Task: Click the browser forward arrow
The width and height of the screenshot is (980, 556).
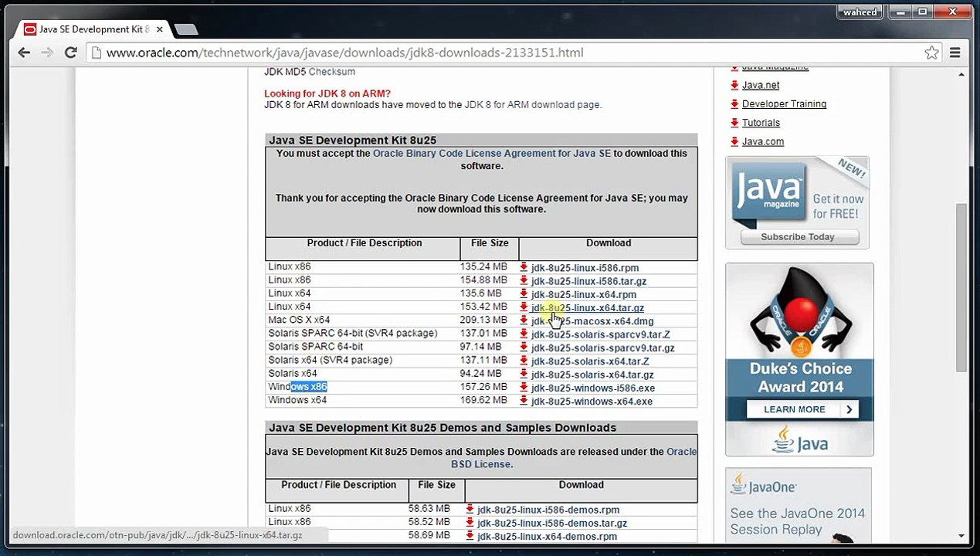Action: point(47,53)
